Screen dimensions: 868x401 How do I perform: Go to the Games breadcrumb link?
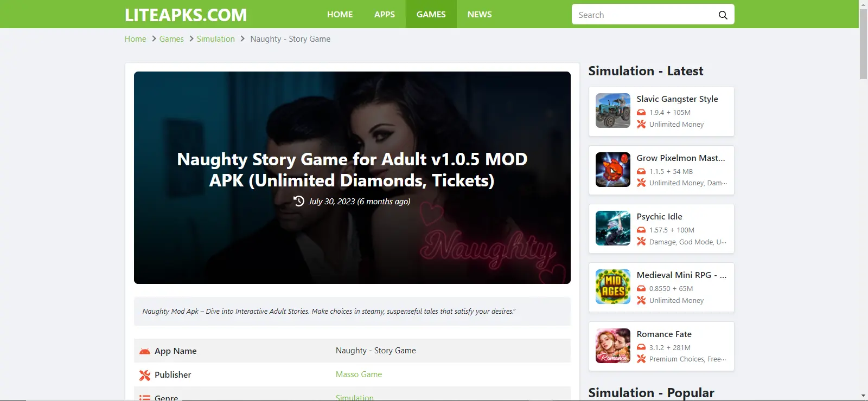click(x=171, y=39)
